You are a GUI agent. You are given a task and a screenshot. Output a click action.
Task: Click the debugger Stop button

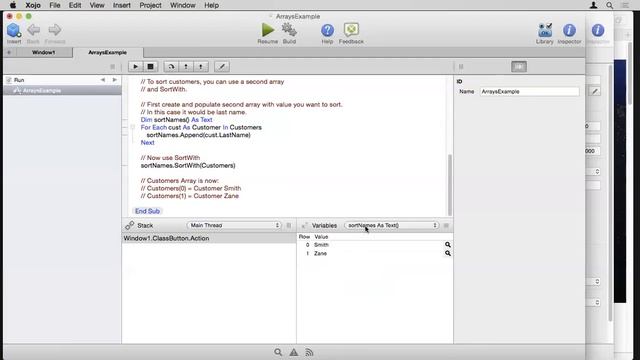(x=150, y=67)
